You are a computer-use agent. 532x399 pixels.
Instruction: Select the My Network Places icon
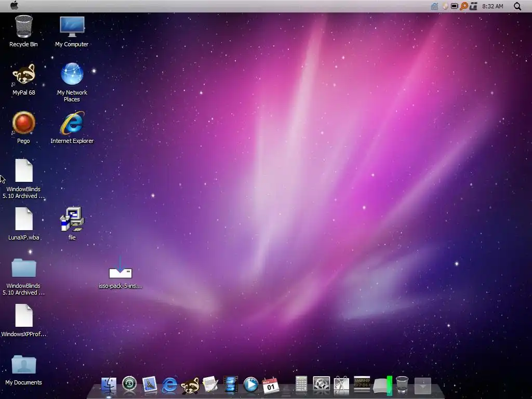(72, 83)
